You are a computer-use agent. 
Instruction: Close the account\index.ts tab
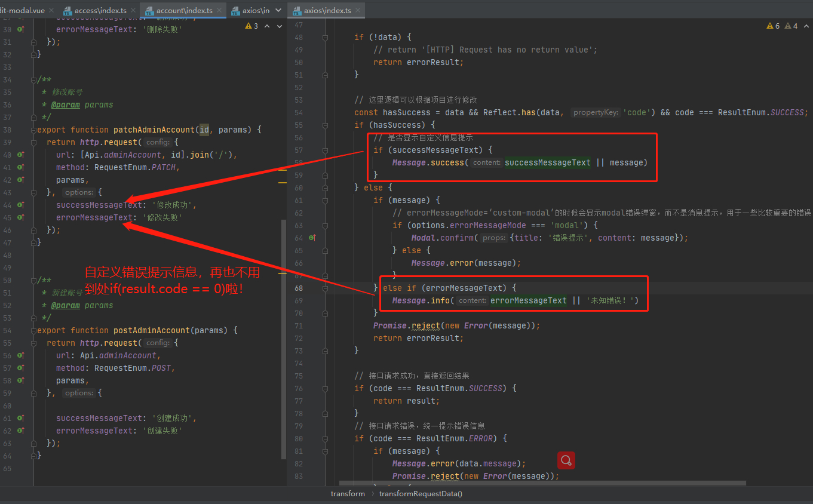[220, 11]
